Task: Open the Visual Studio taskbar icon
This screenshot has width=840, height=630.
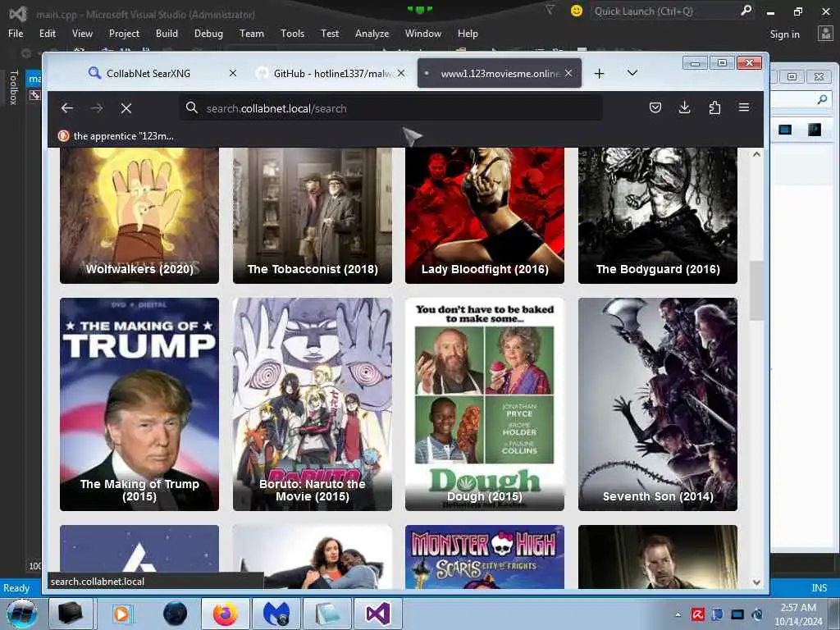Action: [378, 614]
